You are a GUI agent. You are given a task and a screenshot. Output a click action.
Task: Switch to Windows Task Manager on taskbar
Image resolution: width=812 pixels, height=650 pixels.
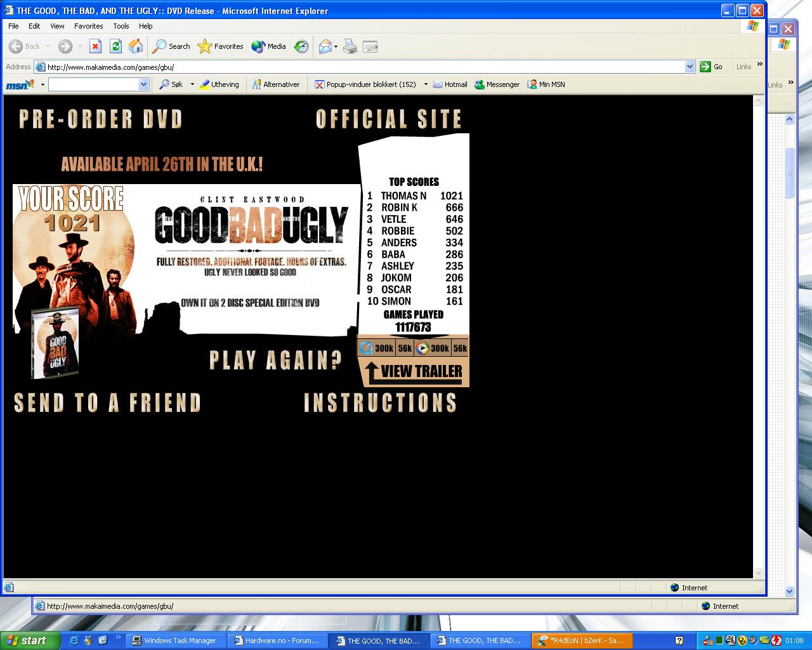pos(176,640)
